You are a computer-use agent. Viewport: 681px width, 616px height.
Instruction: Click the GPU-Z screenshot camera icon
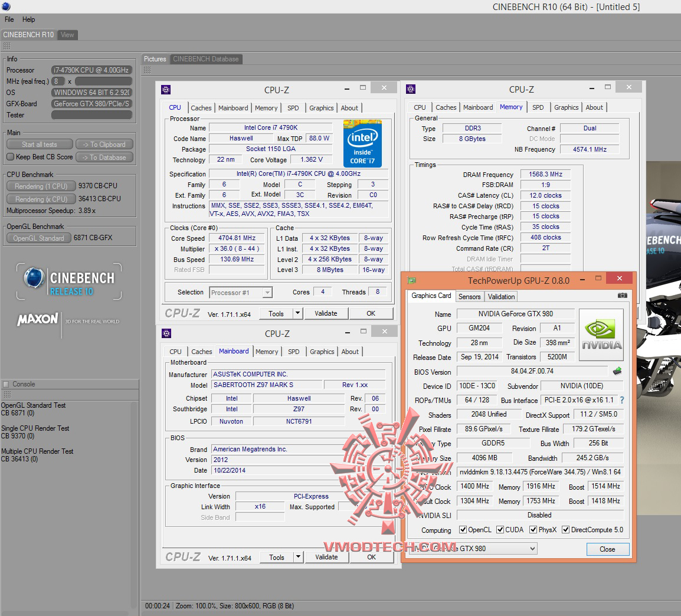623,296
